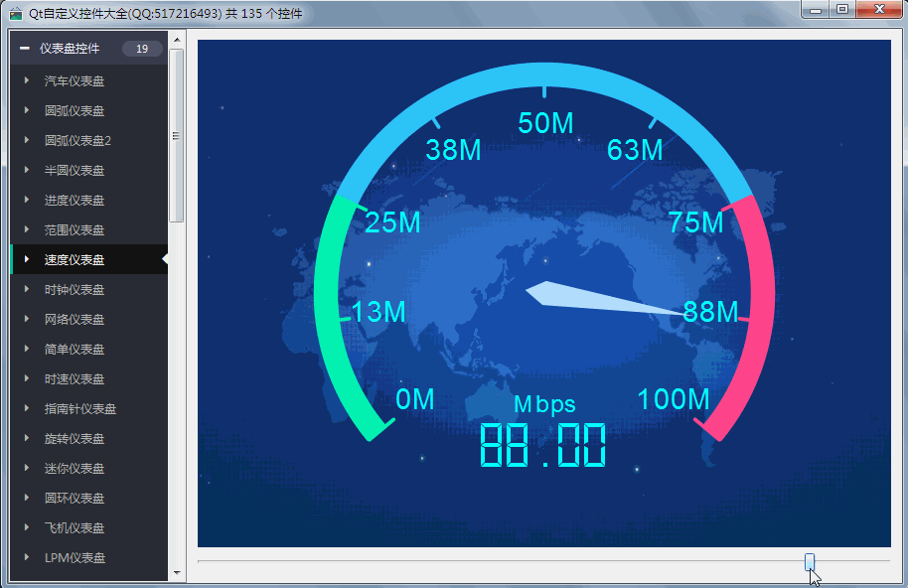Click the speed slider handle
This screenshot has height=588, width=908.
pyautogui.click(x=810, y=562)
